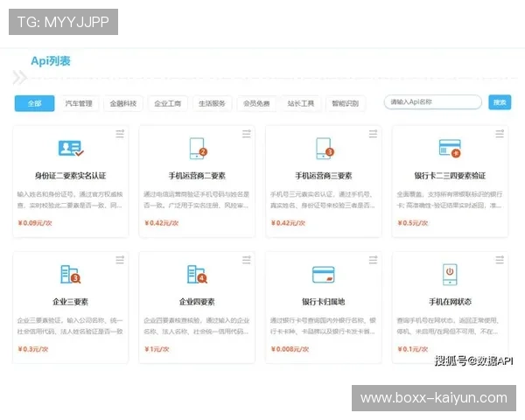
Task: Switch to the 汽车管理 category
Action: pos(79,103)
